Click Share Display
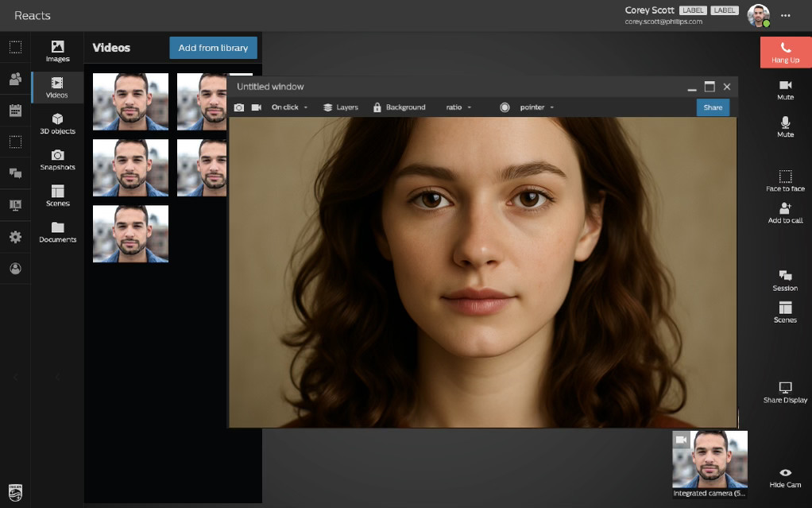This screenshot has height=508, width=812. point(785,393)
